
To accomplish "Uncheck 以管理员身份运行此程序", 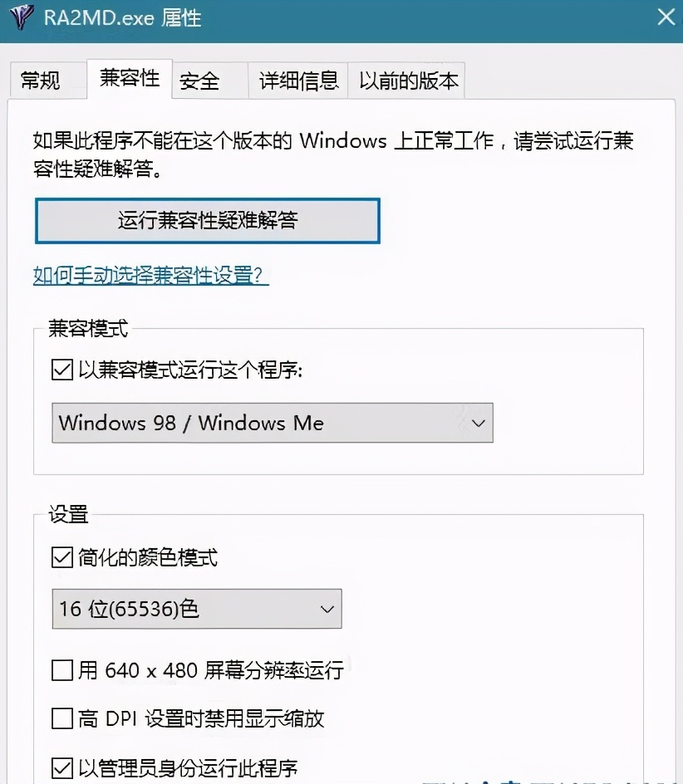I will point(62,767).
